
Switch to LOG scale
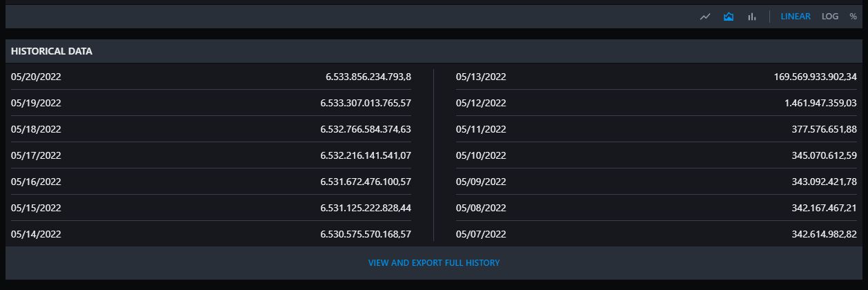point(830,17)
